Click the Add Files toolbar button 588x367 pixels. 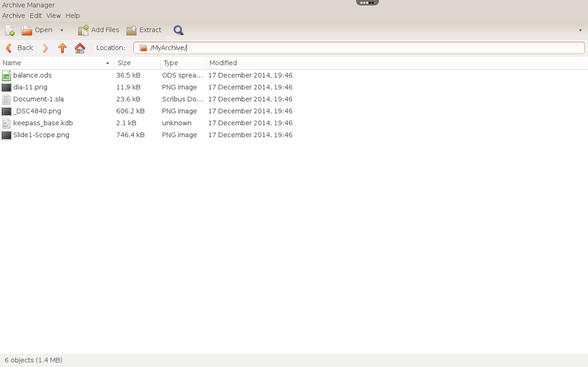99,30
